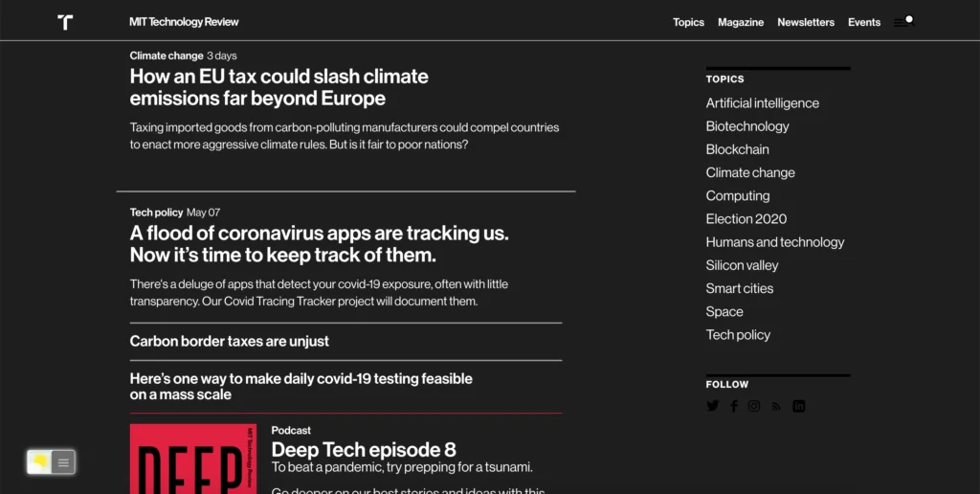Click 'There's a deluge of apps' summary text
Image resolution: width=980 pixels, height=494 pixels.
319,293
